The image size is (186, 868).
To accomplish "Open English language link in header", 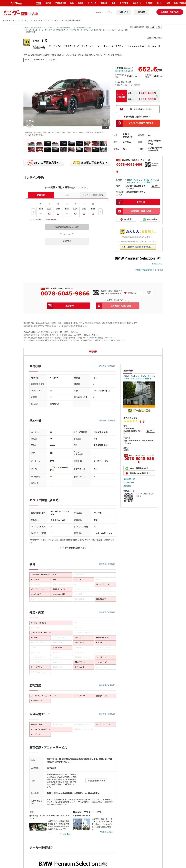I will click(99, 12).
